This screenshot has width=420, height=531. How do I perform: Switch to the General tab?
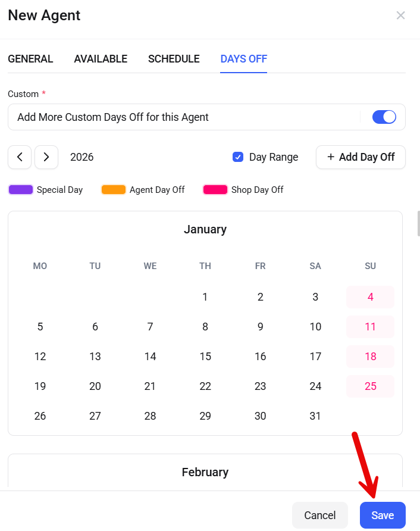(x=30, y=59)
